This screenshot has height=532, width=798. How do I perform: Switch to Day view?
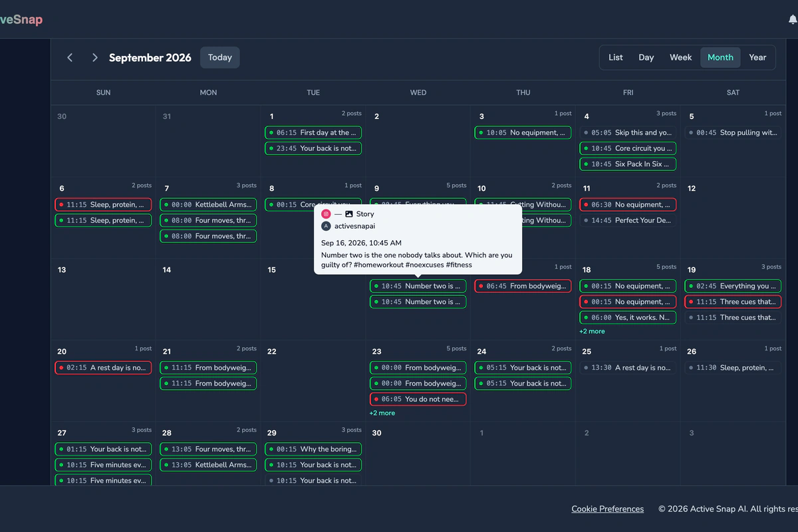pyautogui.click(x=646, y=58)
